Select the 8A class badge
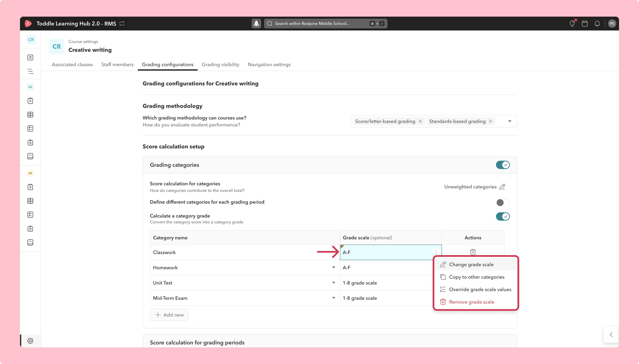The width and height of the screenshot is (639, 364). (x=30, y=87)
